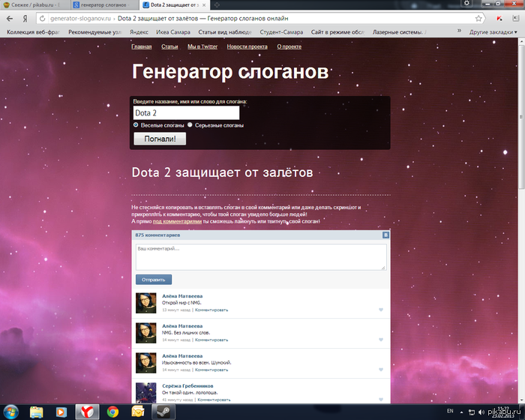Open first Алёна Матвеева profile name
This screenshot has width=525, height=420.
[x=182, y=296]
